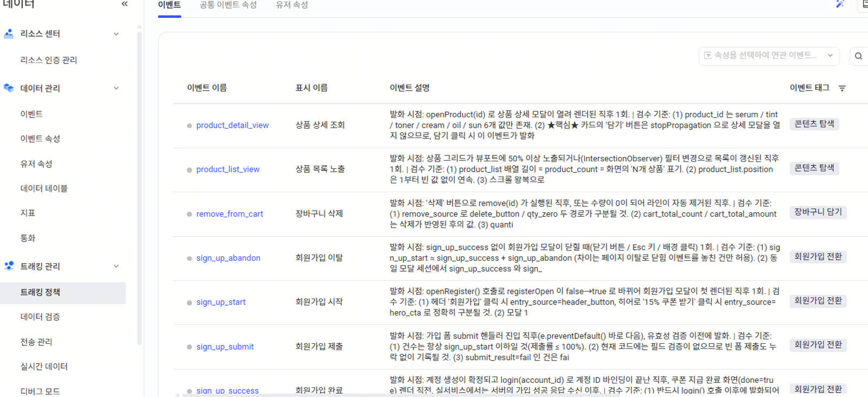The image size is (868, 397).
Task: Collapse the sidebar with double chevron icon
Action: pyautogui.click(x=124, y=4)
